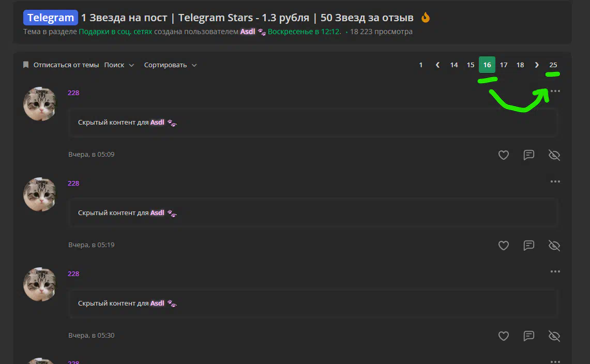Jump to last page 25
This screenshot has width=590, height=364.
(553, 65)
